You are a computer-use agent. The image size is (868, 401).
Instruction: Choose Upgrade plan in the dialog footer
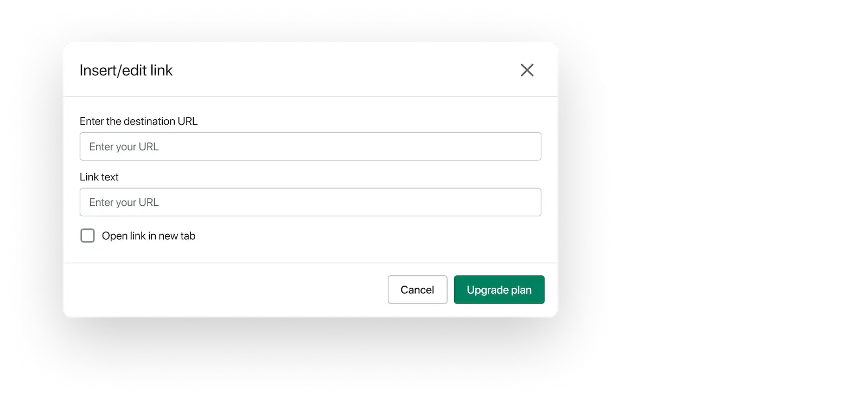pyautogui.click(x=499, y=289)
